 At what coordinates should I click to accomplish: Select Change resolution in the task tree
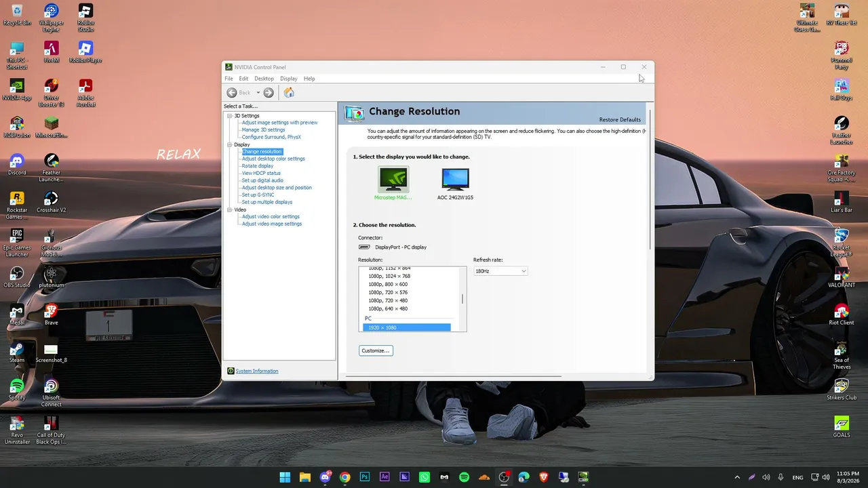262,152
